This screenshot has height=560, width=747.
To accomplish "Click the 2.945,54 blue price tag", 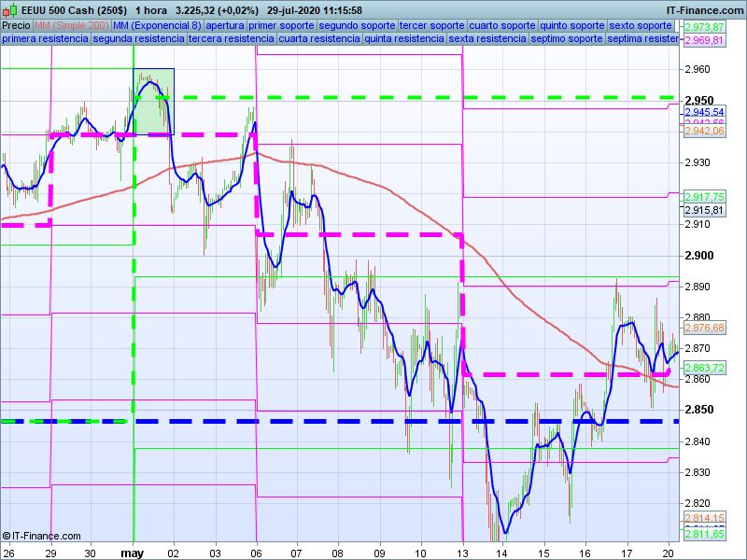I will [704, 112].
